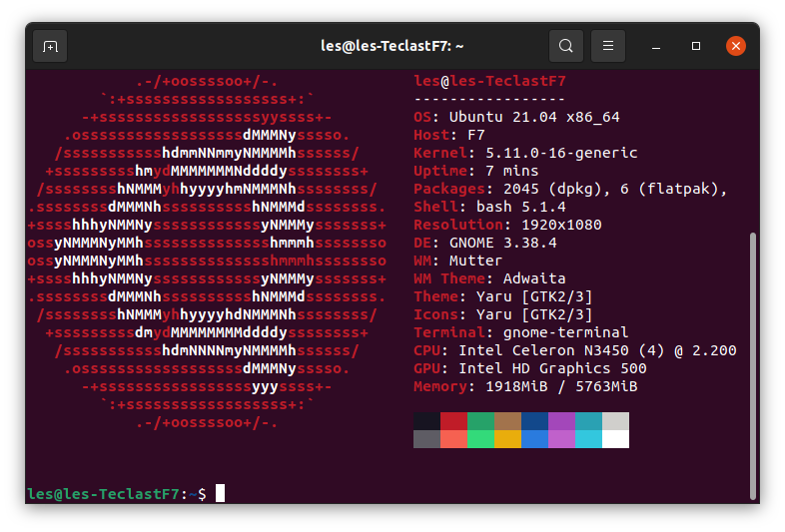Image resolution: width=785 pixels, height=532 pixels.
Task: Click the bright green color block
Action: click(481, 439)
